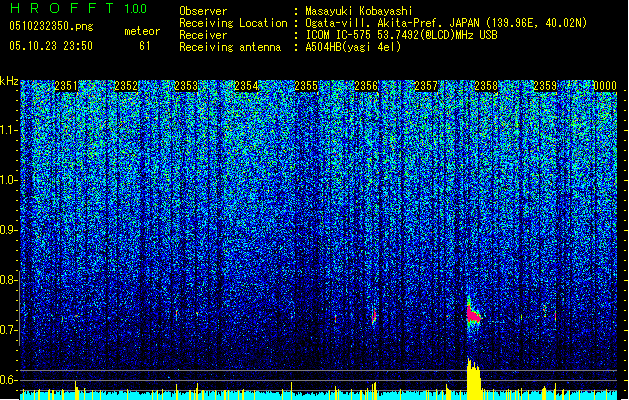Click the 2358 time marker

coord(486,86)
